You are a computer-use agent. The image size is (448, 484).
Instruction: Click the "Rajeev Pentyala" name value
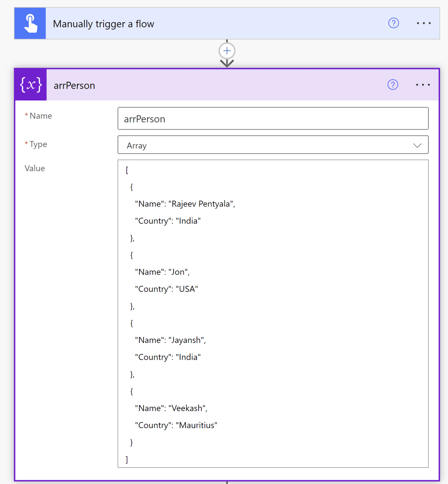(x=202, y=204)
